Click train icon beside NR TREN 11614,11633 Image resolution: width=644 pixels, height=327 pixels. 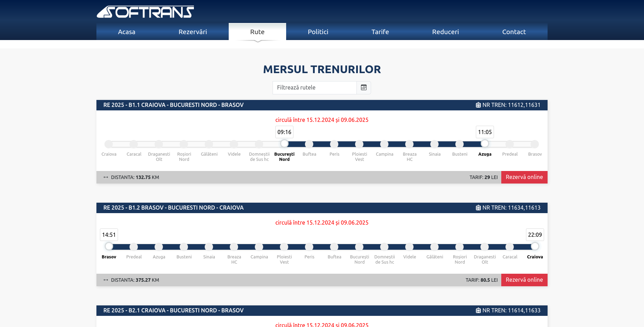[x=478, y=311]
